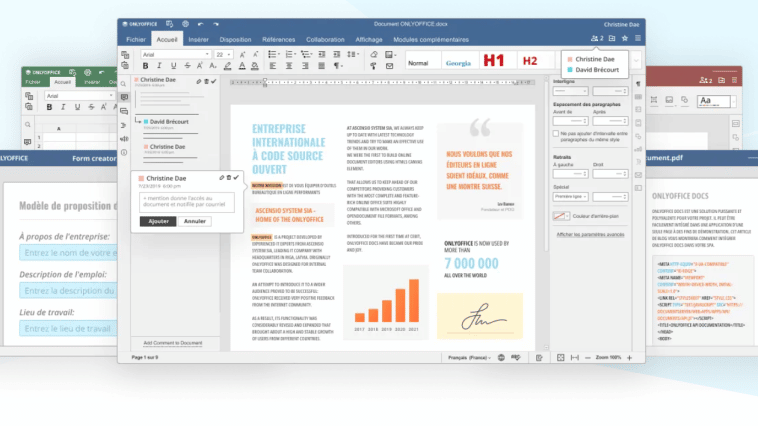Zoom in with the plus button
Viewport: 758px width, 426px height.
(x=629, y=358)
